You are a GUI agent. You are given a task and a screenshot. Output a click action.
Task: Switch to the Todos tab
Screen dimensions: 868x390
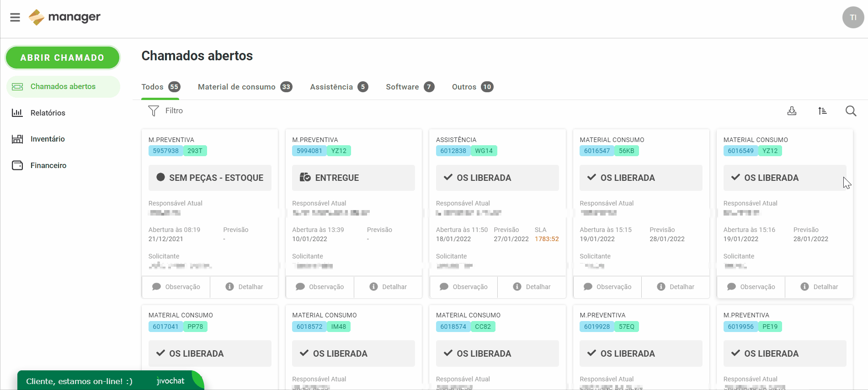click(160, 87)
